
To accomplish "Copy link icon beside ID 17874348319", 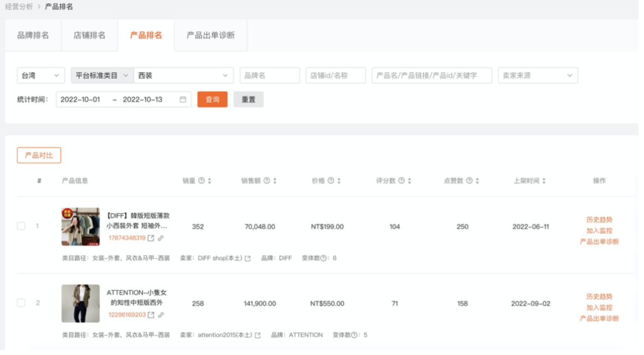I will click(x=160, y=238).
